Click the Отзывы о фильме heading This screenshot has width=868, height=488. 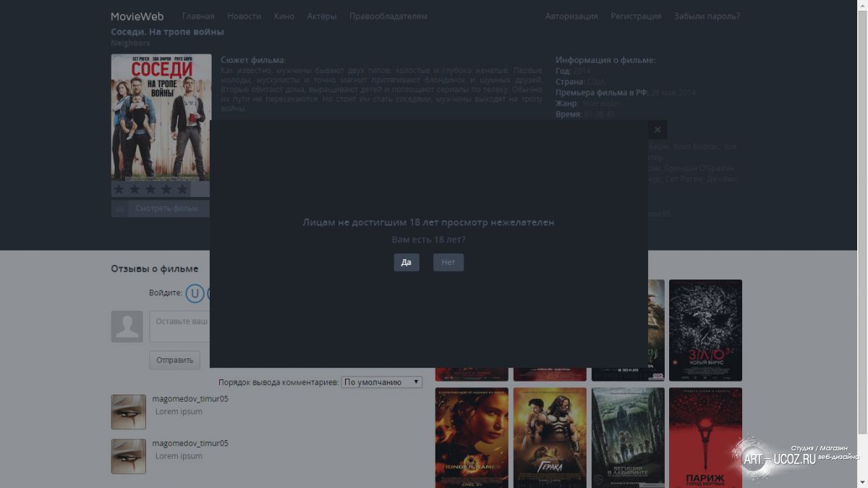click(154, 269)
